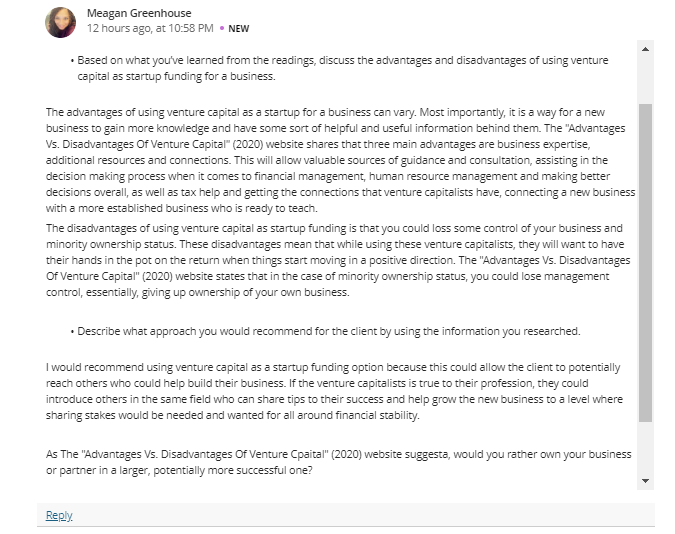
Task: Click the NEW badge beside the timestamp
Action: [238, 28]
